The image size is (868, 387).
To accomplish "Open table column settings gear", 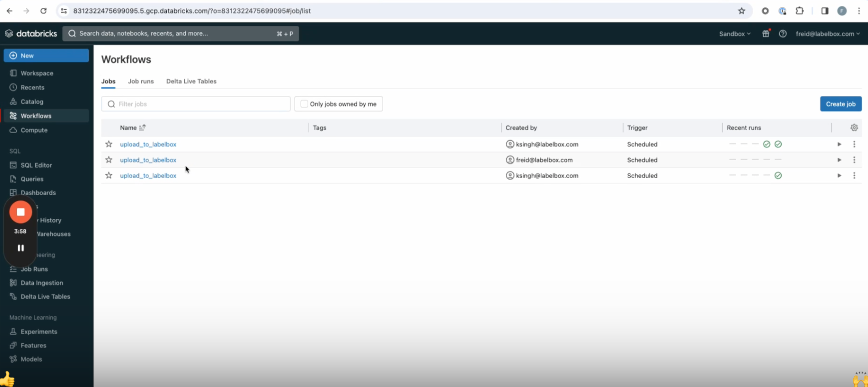I will pos(855,127).
